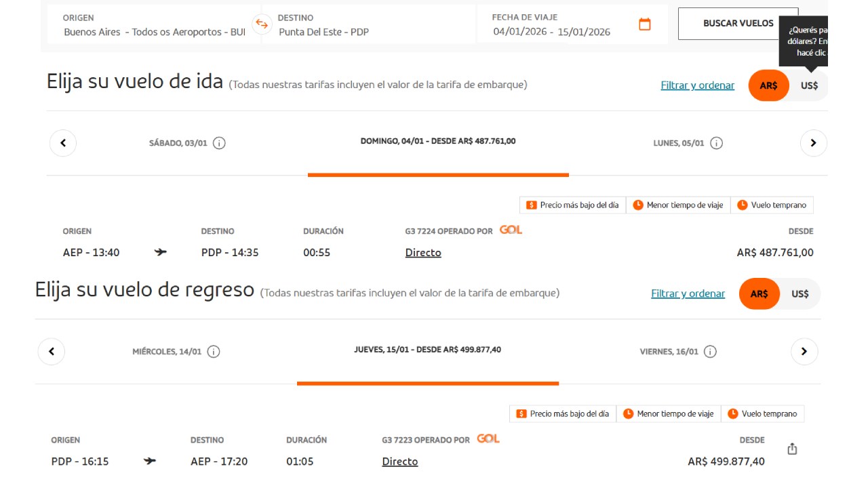The height and width of the screenshot is (488, 868).
Task: Show info for Lunes 05/01
Action: 716,143
